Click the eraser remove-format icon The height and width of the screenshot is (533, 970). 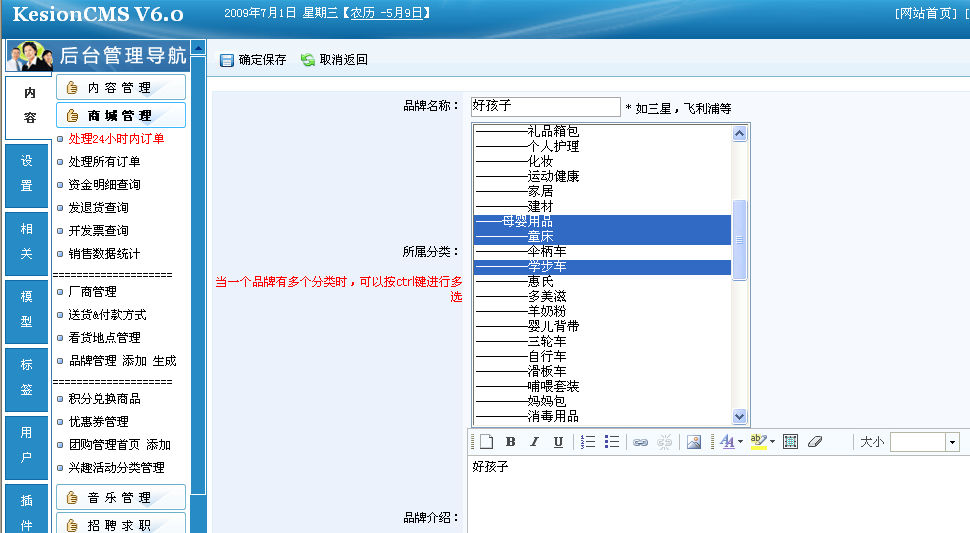pos(815,441)
